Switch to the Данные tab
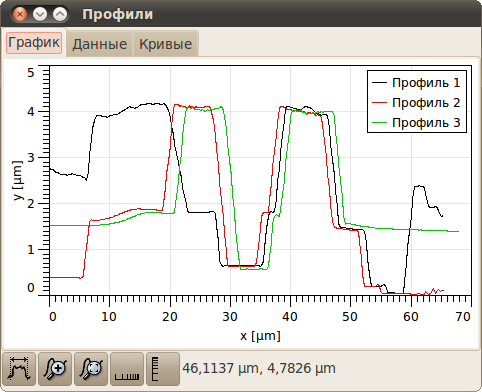Viewport: 482px width, 392px height. coord(100,44)
